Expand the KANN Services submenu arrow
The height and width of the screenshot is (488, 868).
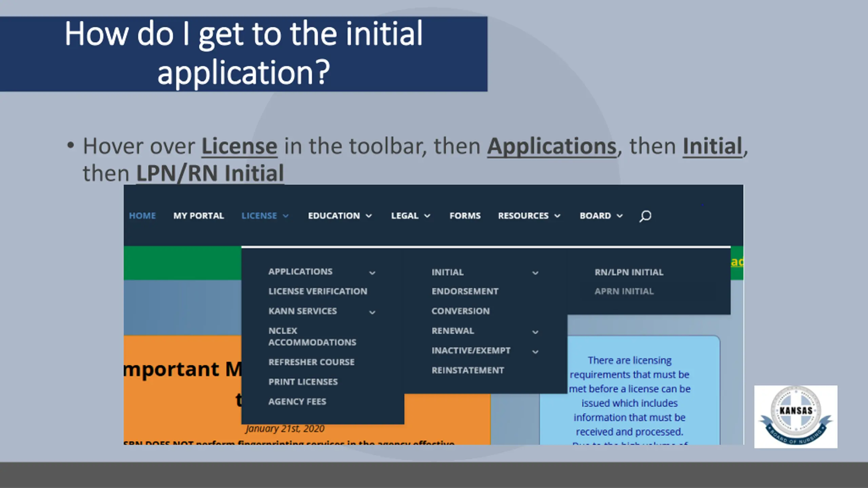pyautogui.click(x=372, y=312)
